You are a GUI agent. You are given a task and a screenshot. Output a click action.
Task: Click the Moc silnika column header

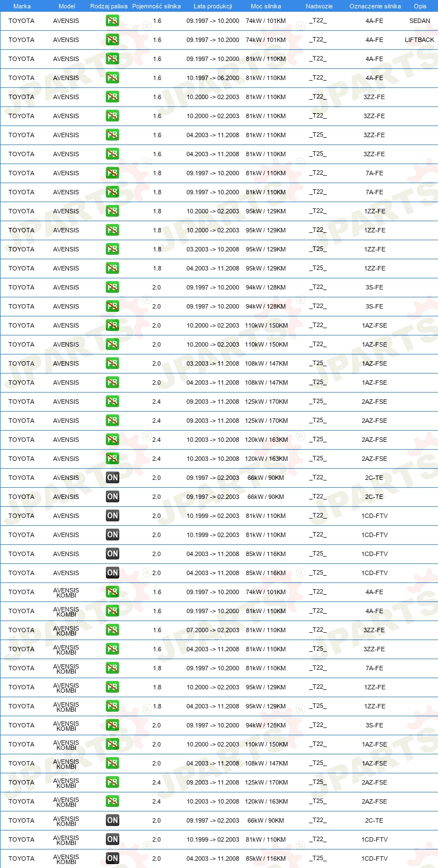[x=266, y=6]
